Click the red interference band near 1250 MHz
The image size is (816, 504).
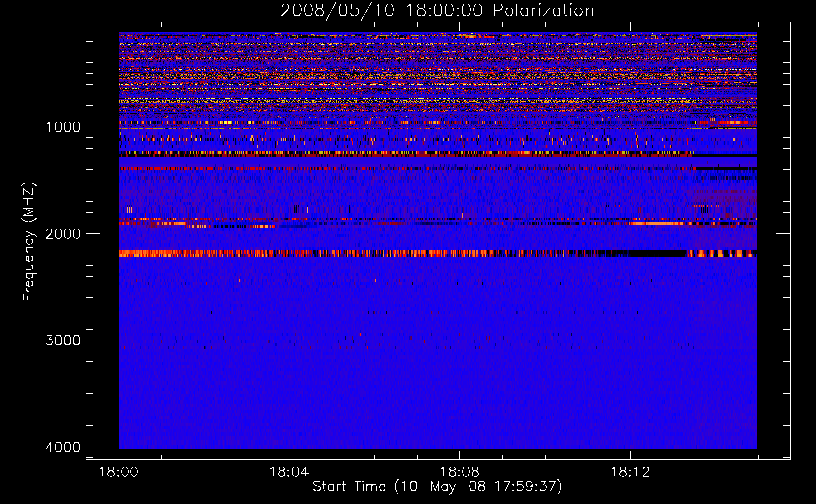(438, 154)
